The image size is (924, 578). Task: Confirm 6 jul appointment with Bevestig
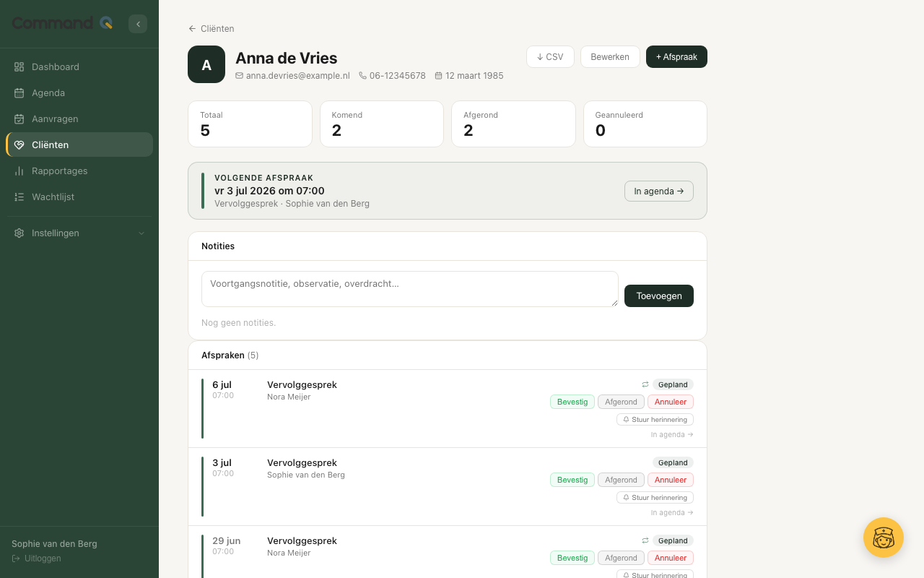[x=572, y=402]
